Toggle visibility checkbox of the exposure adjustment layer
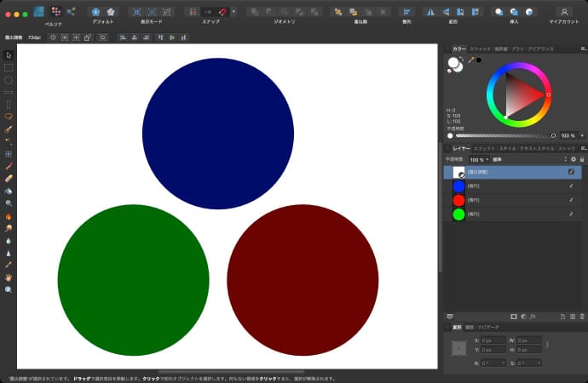 571,171
